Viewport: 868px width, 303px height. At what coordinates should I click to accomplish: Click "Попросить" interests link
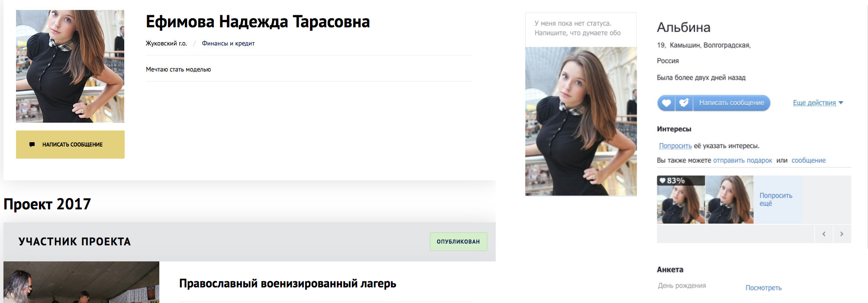(675, 146)
